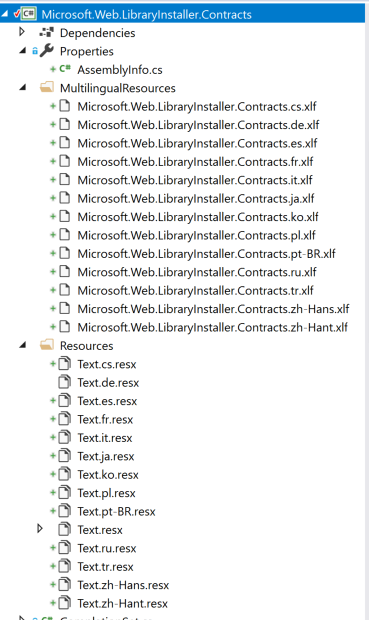Click the file icon of Contracts.zh-Hant.xlf

tap(64, 327)
